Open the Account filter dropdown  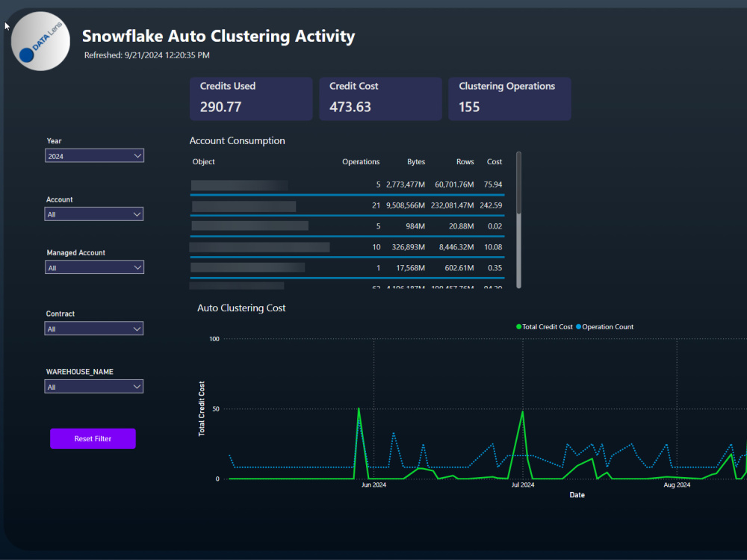click(x=94, y=214)
